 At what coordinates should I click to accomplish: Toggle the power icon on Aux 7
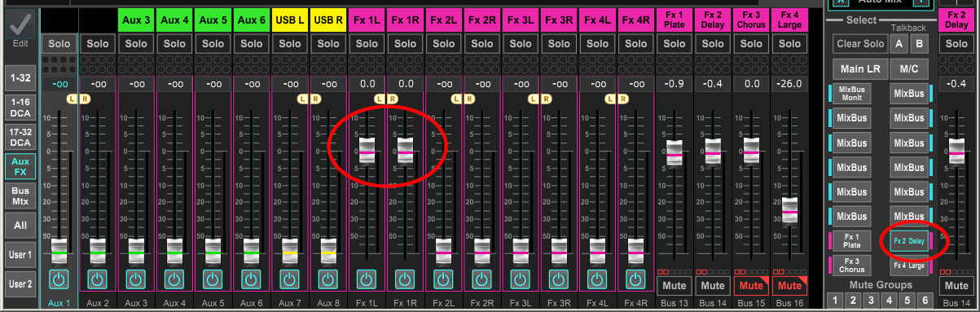point(289,280)
